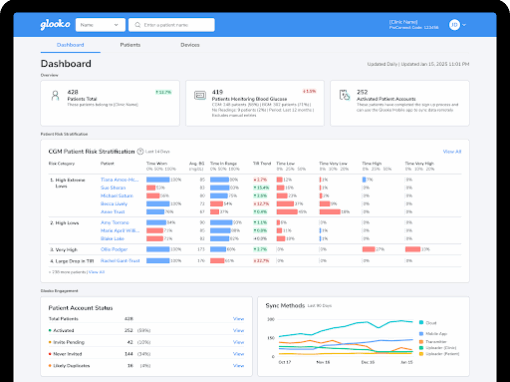Click View All link below the patient table
The image size is (510, 382).
tap(96, 272)
